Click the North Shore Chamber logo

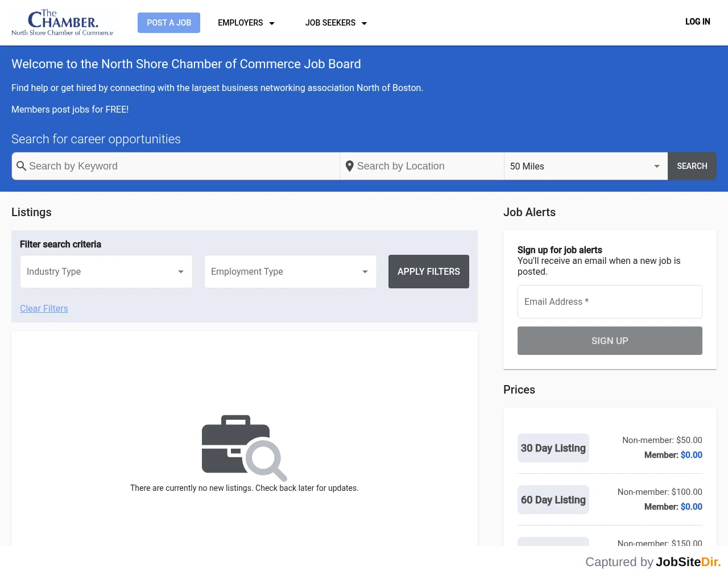[x=63, y=23]
